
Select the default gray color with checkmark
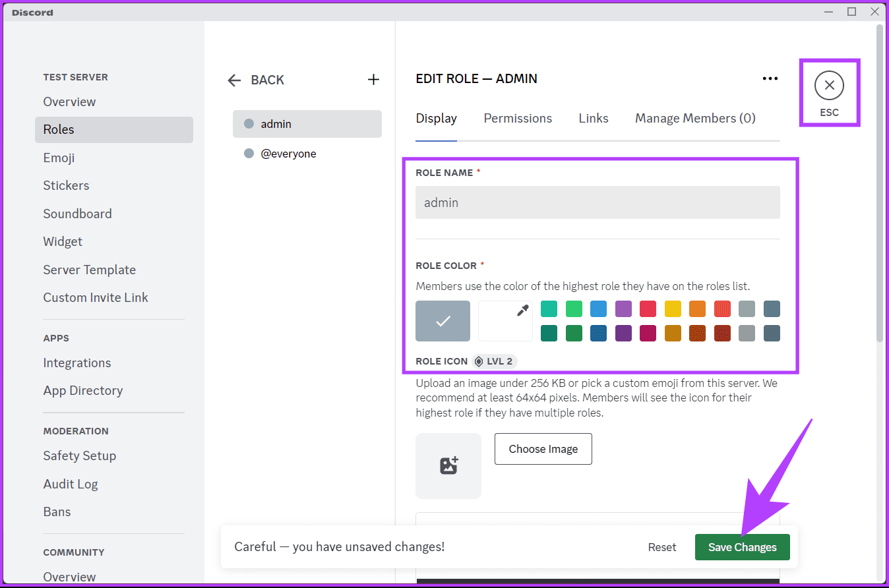tap(443, 321)
